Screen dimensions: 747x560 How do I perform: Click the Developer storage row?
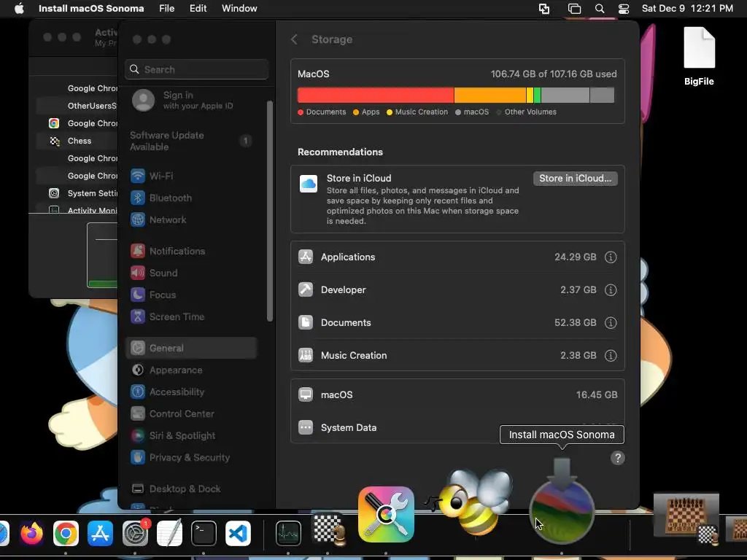click(x=457, y=290)
